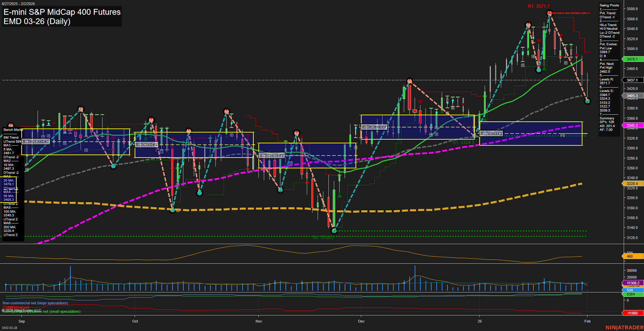Click the EMD 03-26 tab
Image resolution: width=644 pixels, height=331 pixels.
point(10,327)
